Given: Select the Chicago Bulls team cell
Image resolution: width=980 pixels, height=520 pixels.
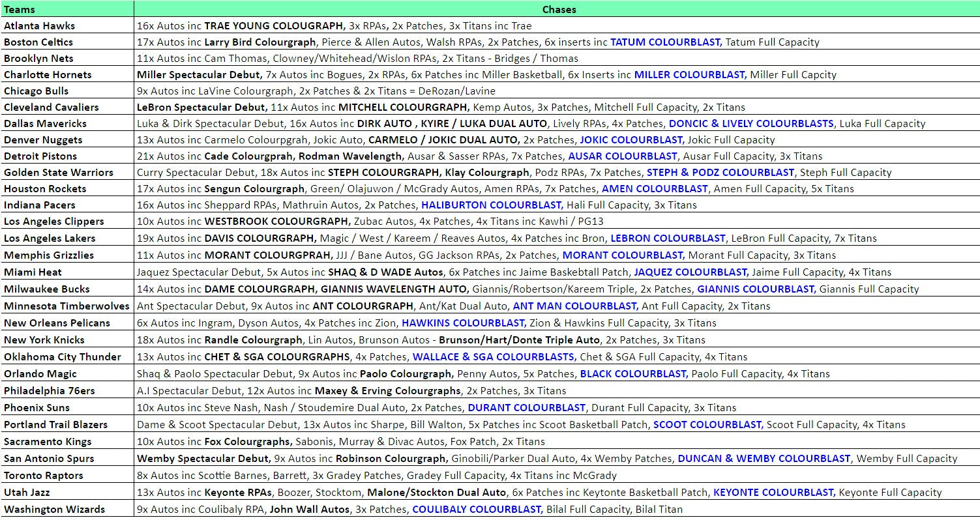Looking at the screenshot, I should tap(36, 91).
